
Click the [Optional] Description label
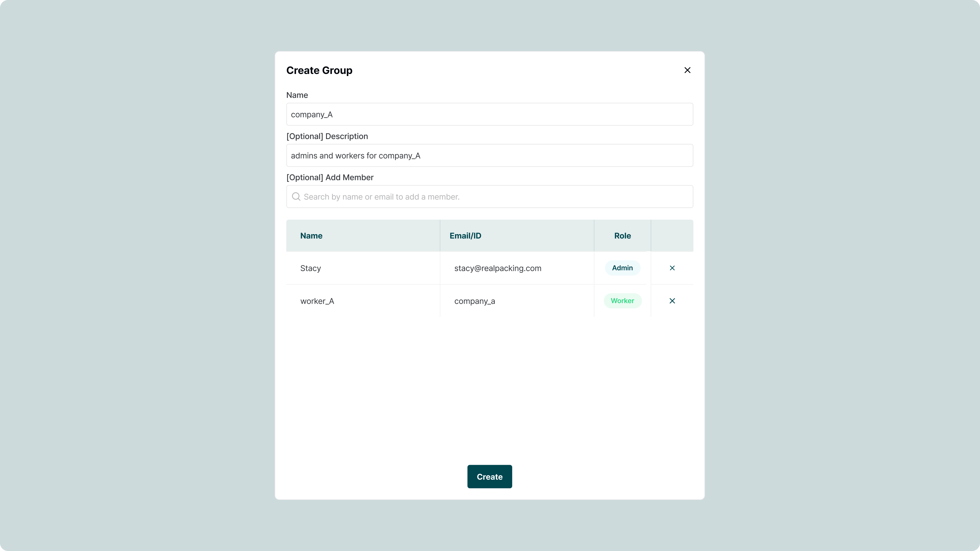[327, 136]
